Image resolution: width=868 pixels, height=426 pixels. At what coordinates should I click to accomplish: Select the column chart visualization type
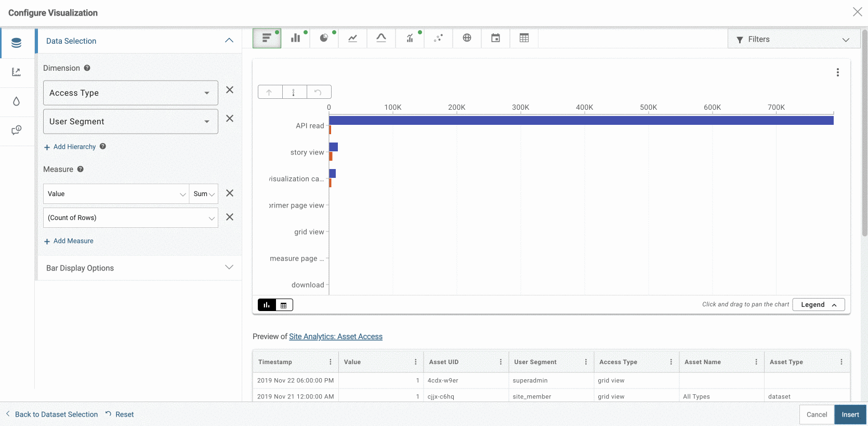(x=295, y=38)
